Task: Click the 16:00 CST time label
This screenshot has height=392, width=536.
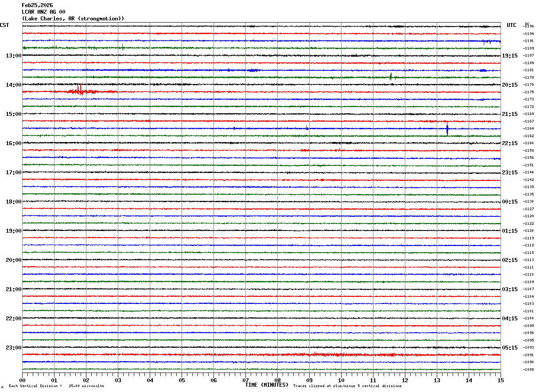Action: tap(13, 143)
